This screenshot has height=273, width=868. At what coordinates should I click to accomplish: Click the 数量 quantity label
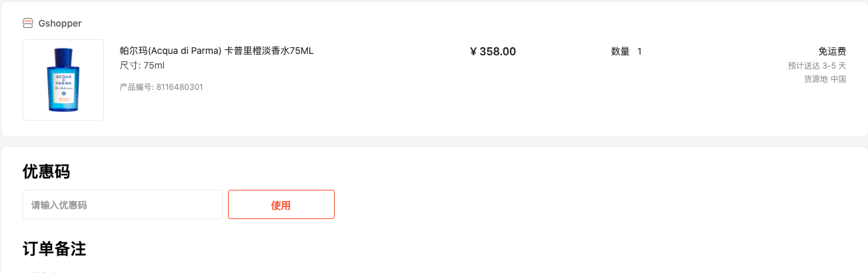621,51
